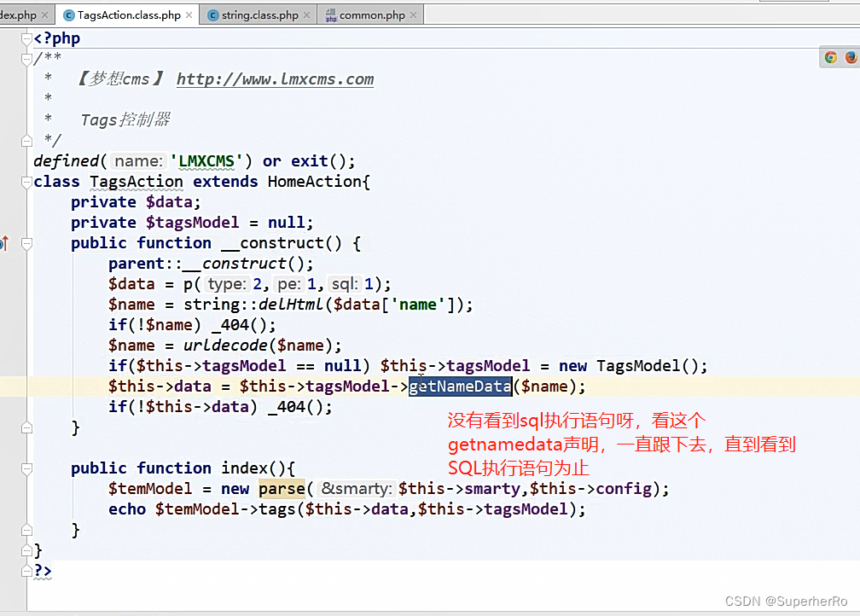Close the string.class.php tab

tap(306, 15)
